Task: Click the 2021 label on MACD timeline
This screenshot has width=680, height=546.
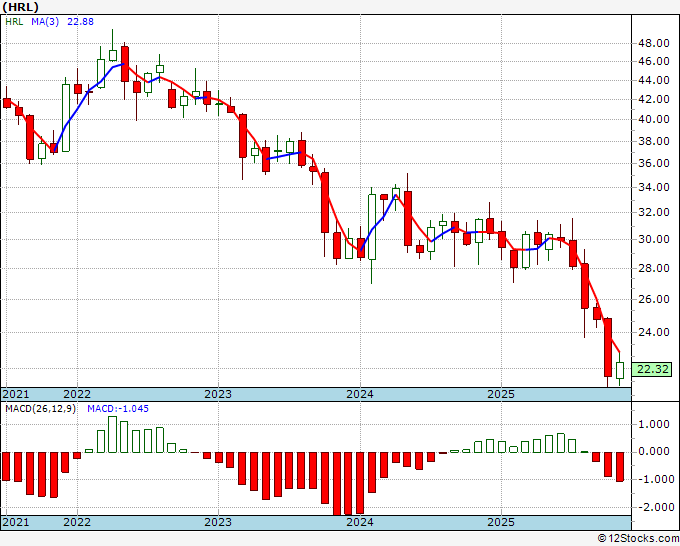Action: click(16, 522)
